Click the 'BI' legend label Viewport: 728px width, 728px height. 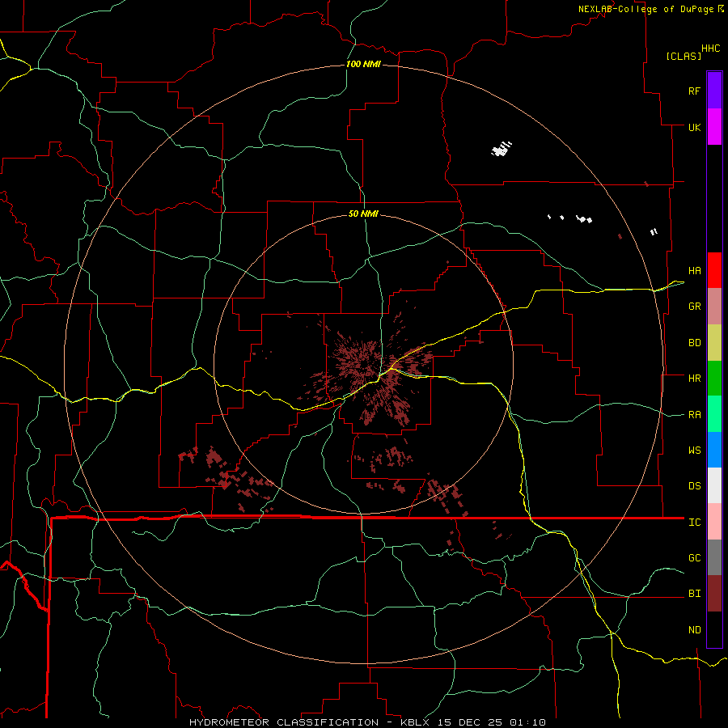pos(694,594)
